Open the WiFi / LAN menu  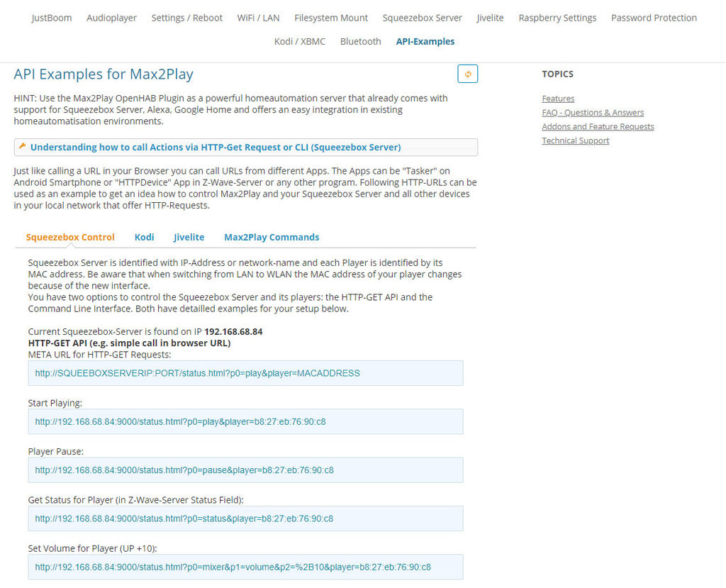pyautogui.click(x=258, y=18)
